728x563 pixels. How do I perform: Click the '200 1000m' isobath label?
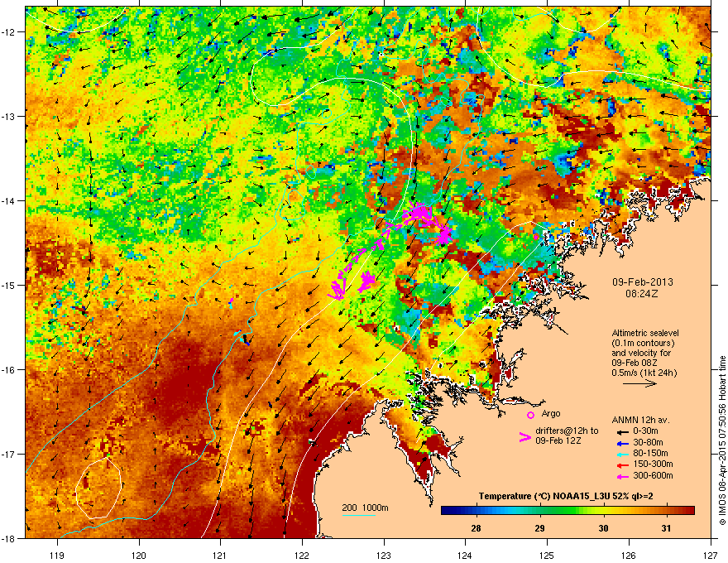[x=365, y=508]
